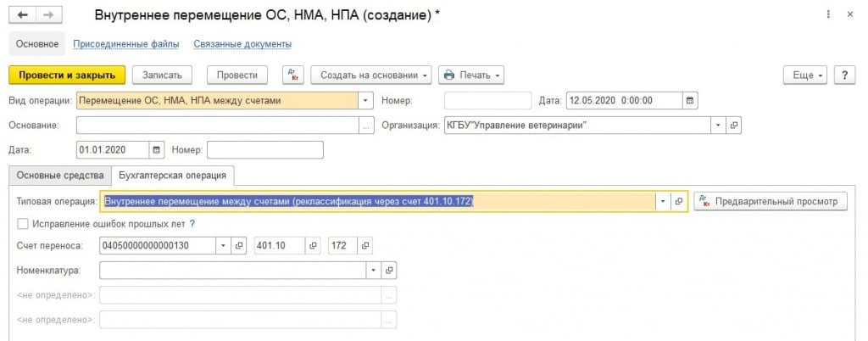
Task: Click the forward navigation arrow
Action: (x=49, y=16)
